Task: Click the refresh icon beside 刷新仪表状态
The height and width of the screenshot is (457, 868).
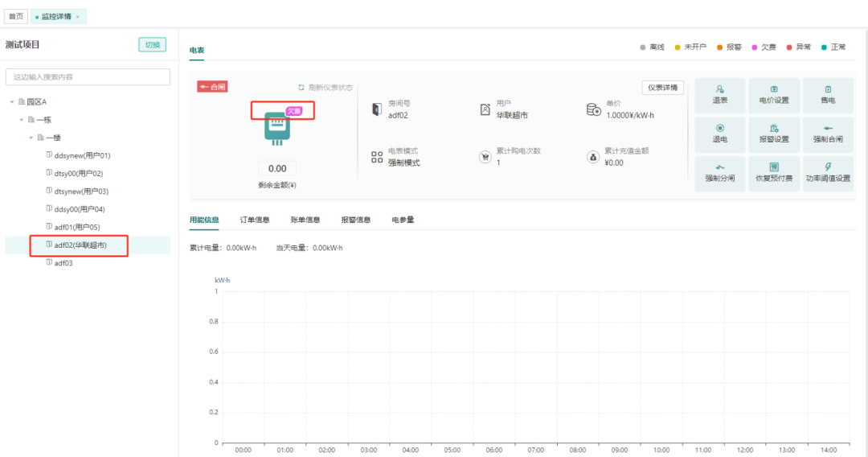Action: point(301,88)
